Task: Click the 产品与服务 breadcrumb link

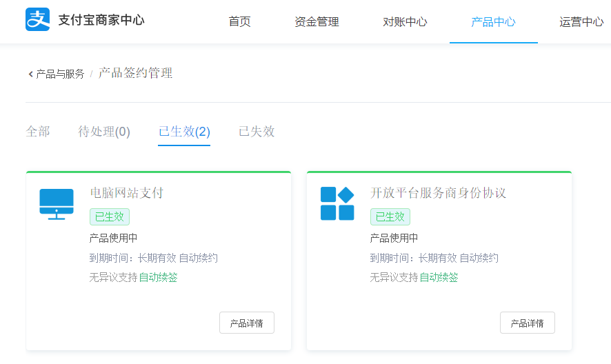Action: pyautogui.click(x=60, y=74)
